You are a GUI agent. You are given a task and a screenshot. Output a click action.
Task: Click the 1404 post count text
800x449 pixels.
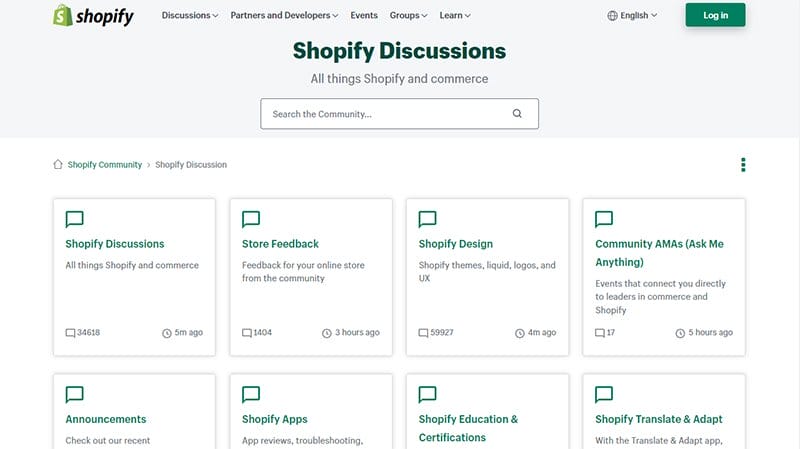pos(263,332)
